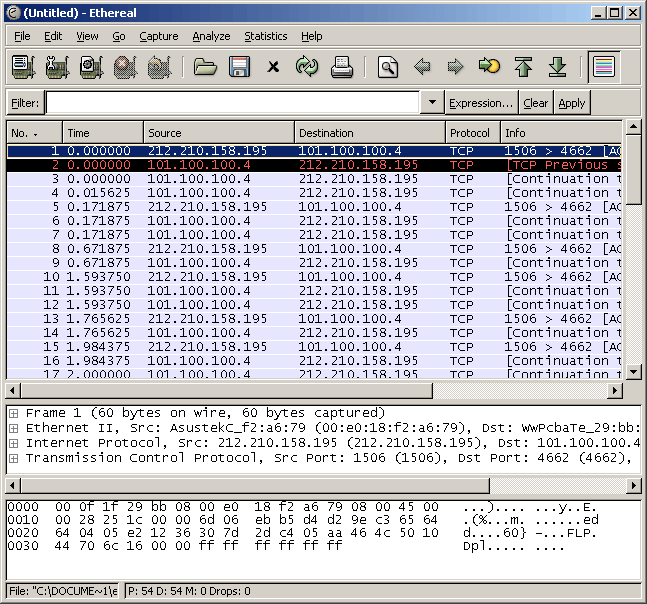Click packet count status P: 54 D: 54
Image resolution: width=647 pixels, height=604 pixels.
pos(189,591)
